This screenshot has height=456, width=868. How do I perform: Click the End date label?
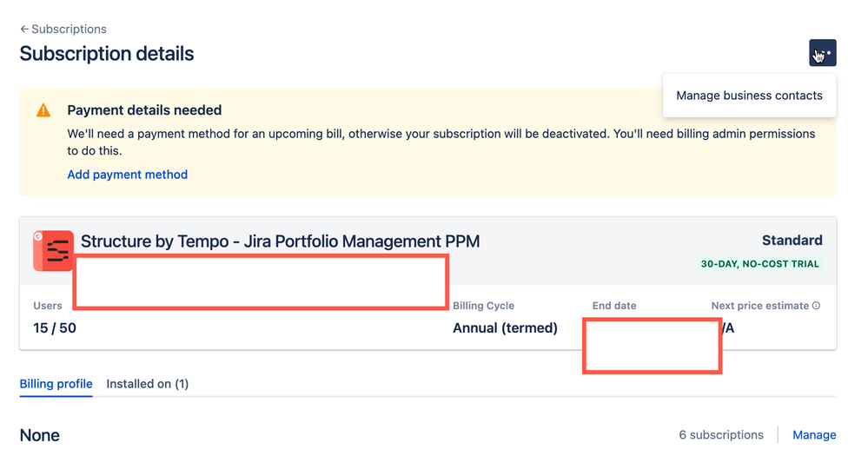point(614,306)
